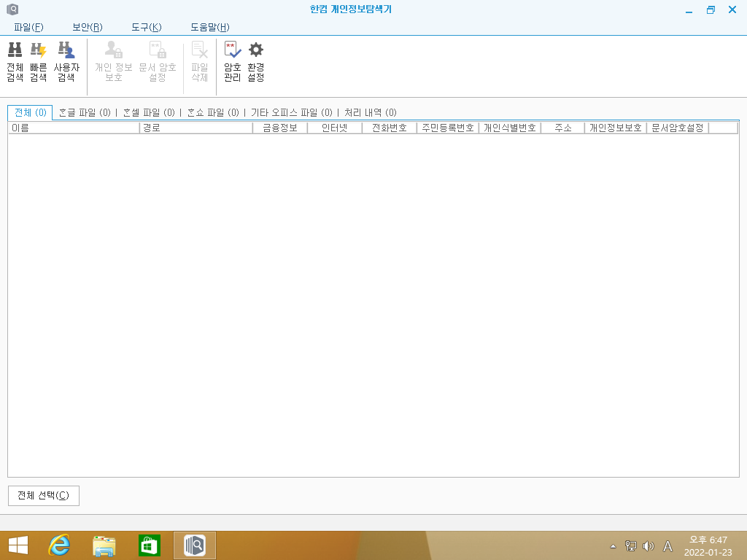Switch to 기타 오피스 파일 (0) tab

click(x=292, y=112)
